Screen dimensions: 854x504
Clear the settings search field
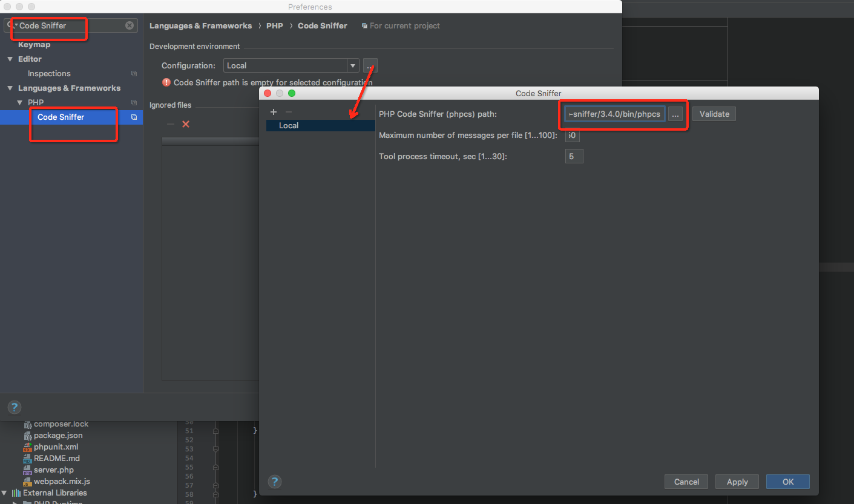pyautogui.click(x=129, y=25)
